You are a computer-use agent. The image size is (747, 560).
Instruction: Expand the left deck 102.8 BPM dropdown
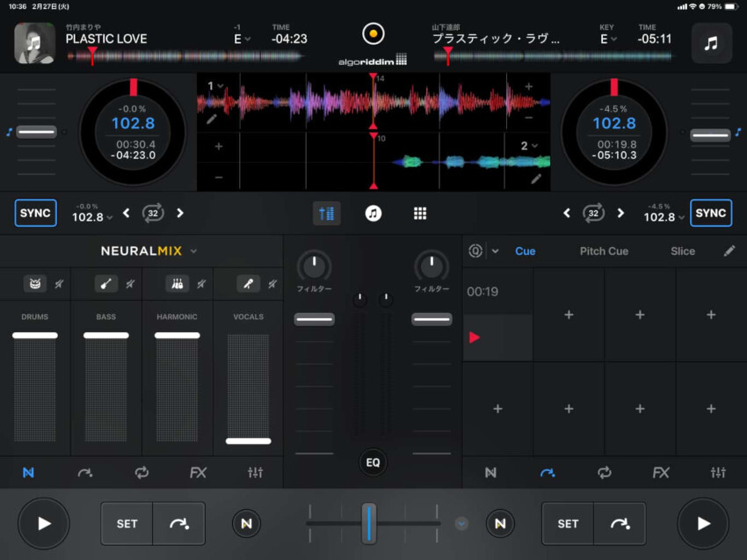[92, 217]
